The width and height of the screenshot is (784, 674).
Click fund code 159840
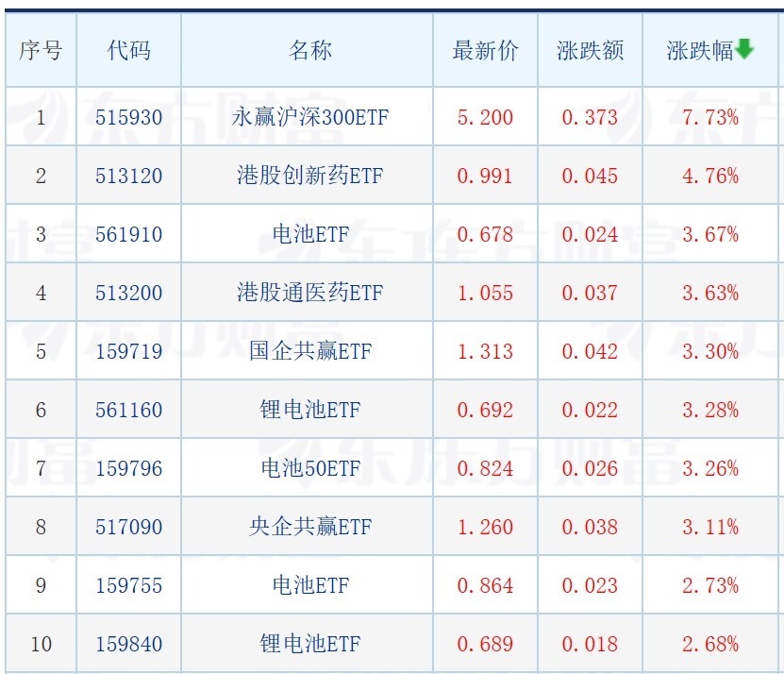pos(128,645)
